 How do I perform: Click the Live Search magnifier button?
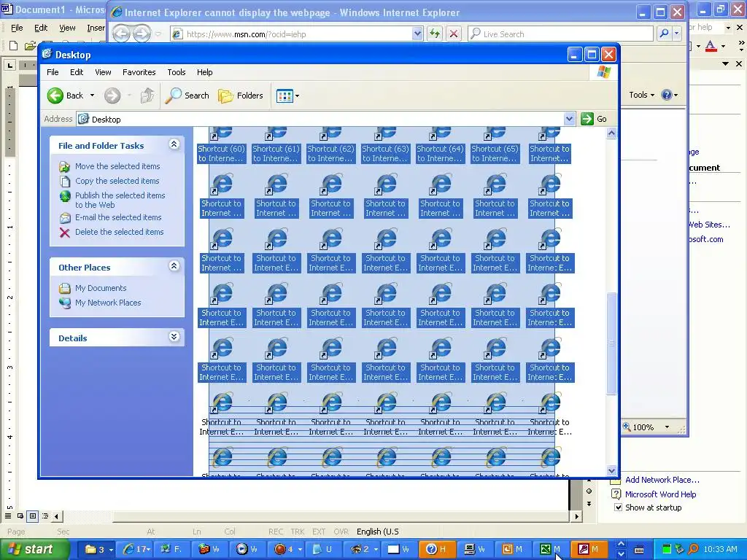664,34
